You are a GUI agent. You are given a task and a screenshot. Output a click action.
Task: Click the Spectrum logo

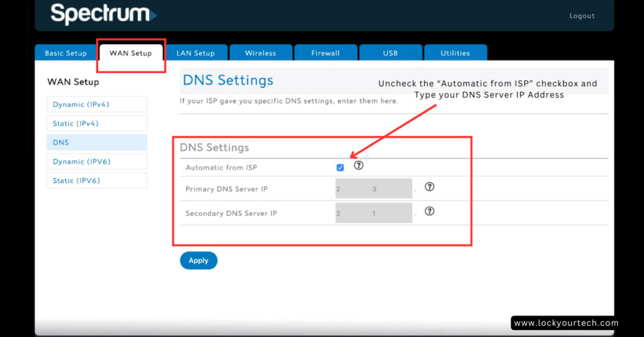coord(104,14)
